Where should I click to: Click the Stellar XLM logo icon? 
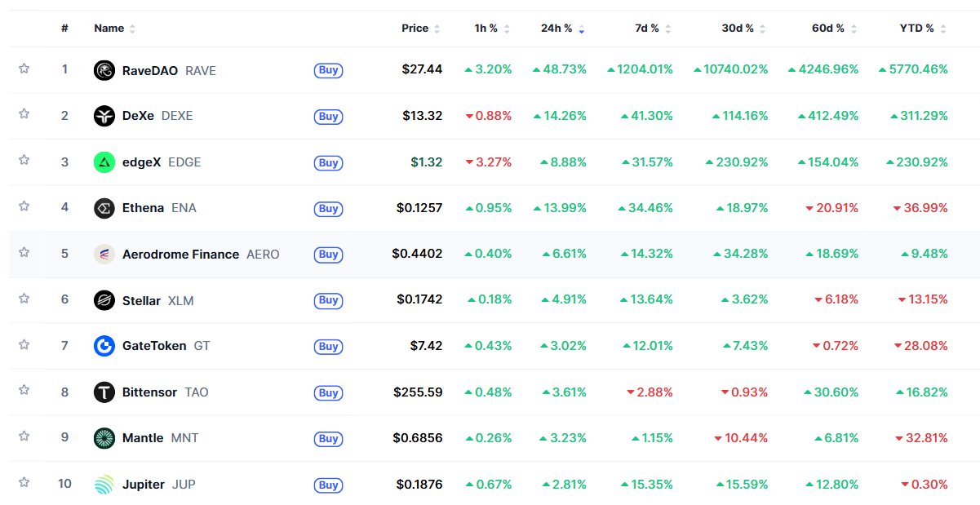point(104,301)
